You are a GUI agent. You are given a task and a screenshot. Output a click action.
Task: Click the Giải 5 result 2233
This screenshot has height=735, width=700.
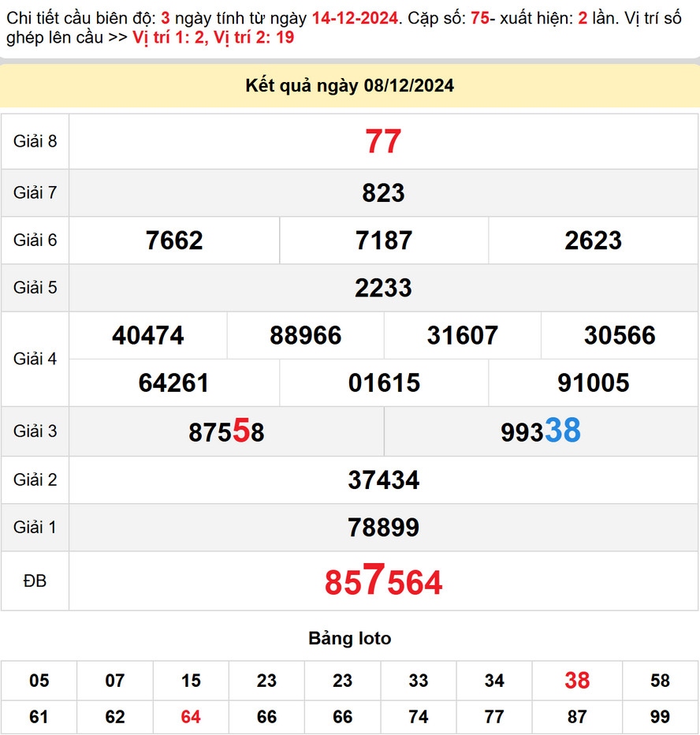tap(383, 288)
